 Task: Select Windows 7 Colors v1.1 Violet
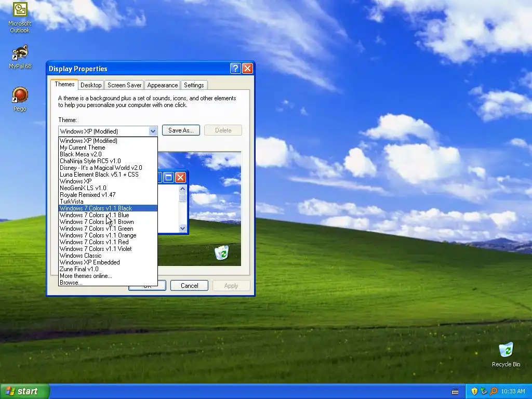click(108, 249)
